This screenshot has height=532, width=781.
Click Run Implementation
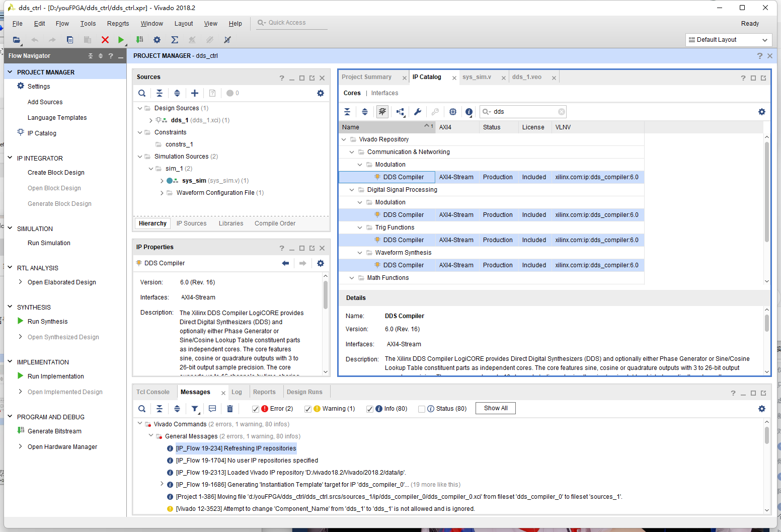coord(56,376)
